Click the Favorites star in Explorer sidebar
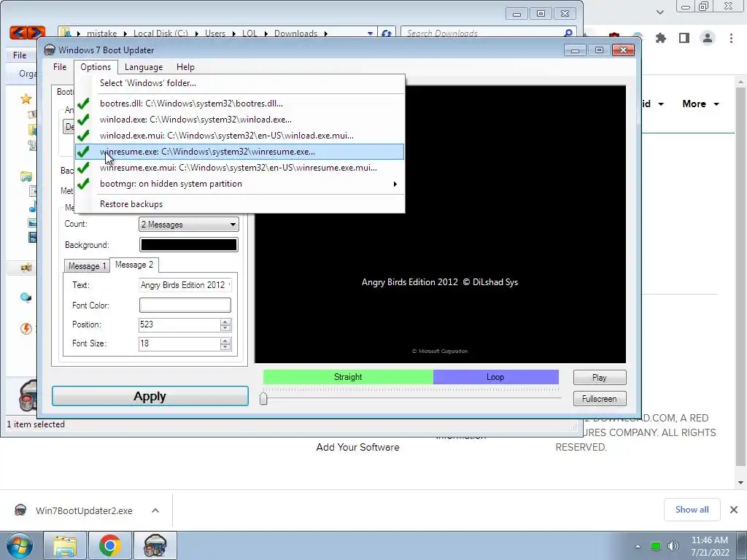747x560 pixels. click(x=26, y=99)
